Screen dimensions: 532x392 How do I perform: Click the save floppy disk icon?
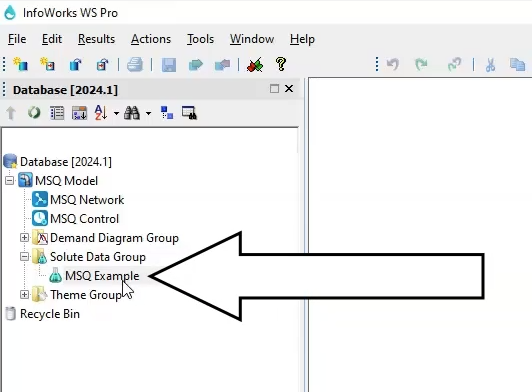(x=169, y=64)
